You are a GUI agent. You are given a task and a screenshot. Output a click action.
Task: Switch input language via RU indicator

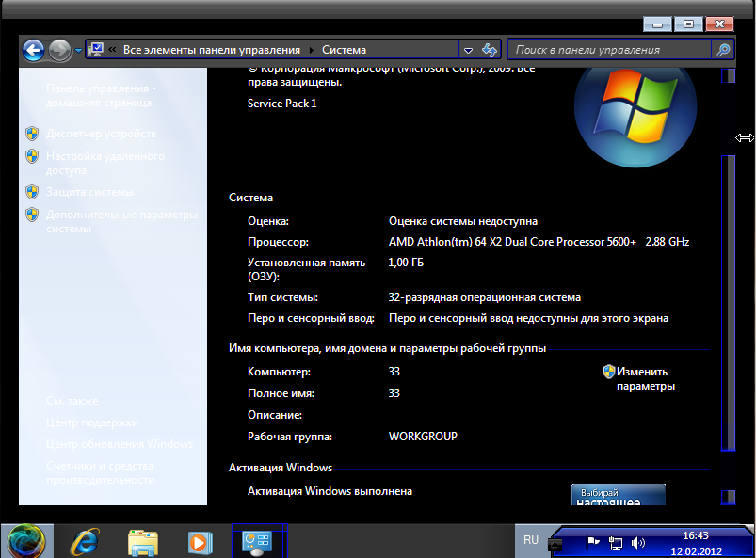pyautogui.click(x=530, y=540)
